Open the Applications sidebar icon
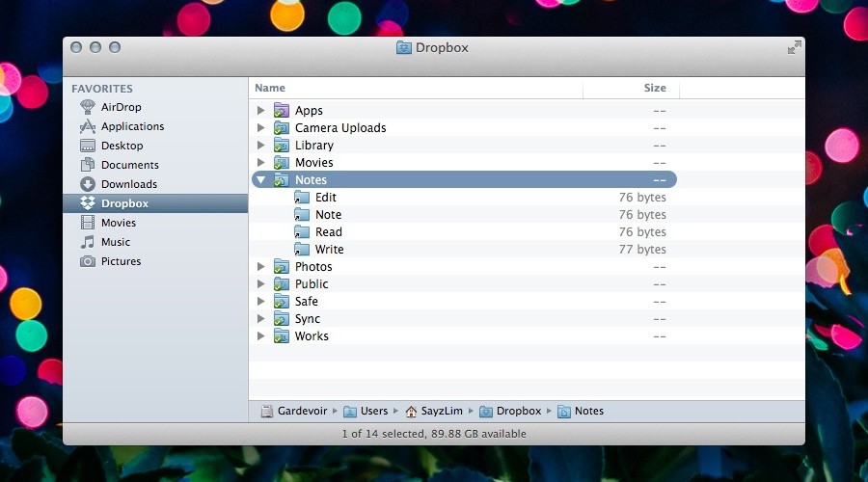Image resolution: width=868 pixels, height=482 pixels. (88, 126)
